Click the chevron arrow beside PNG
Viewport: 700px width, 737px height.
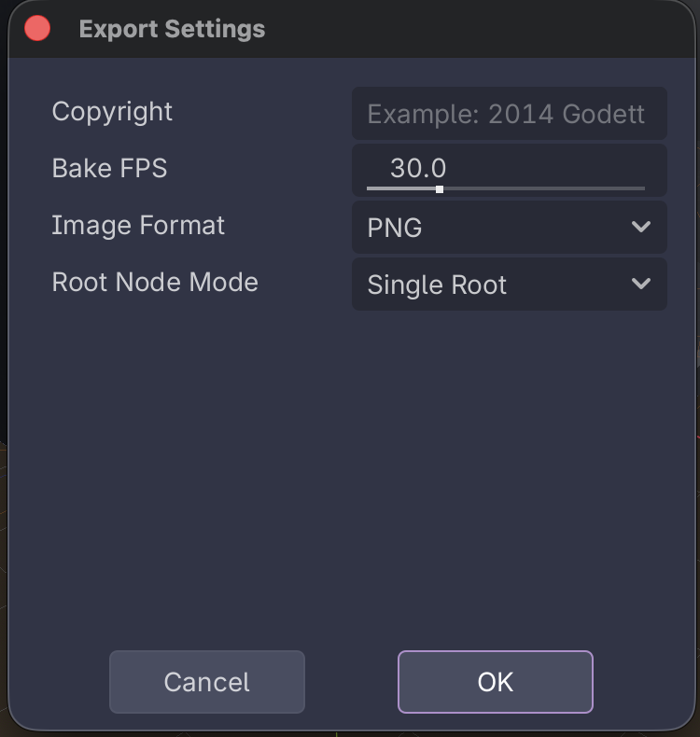coord(640,227)
